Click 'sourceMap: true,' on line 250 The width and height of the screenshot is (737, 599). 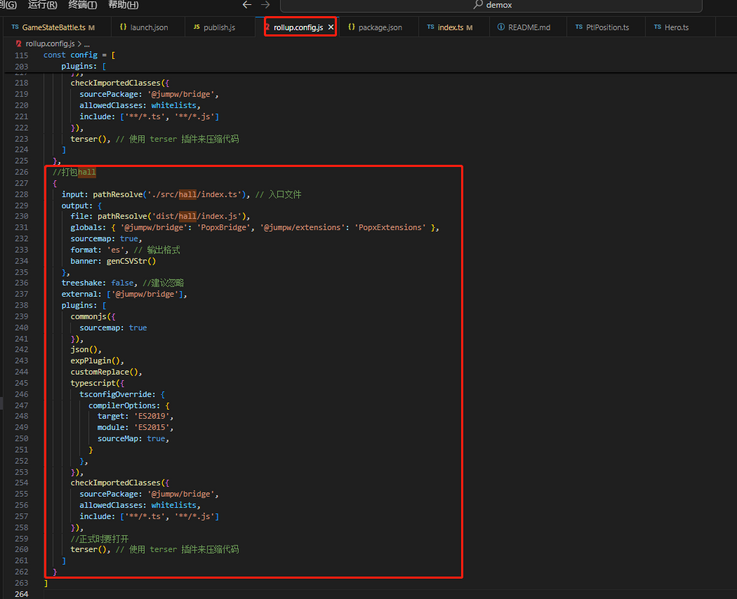point(133,439)
